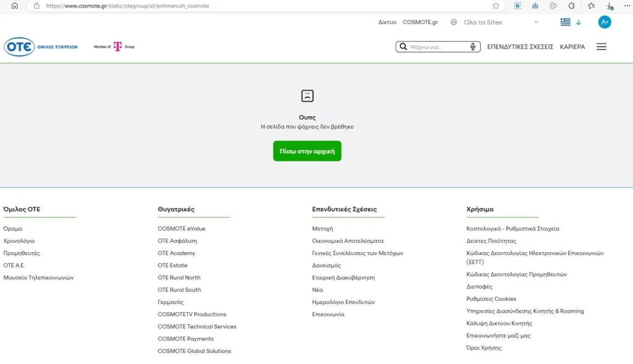The width and height of the screenshot is (633, 364).
Task: Open the browser extensions puzzle icon
Action: pyautogui.click(x=571, y=6)
